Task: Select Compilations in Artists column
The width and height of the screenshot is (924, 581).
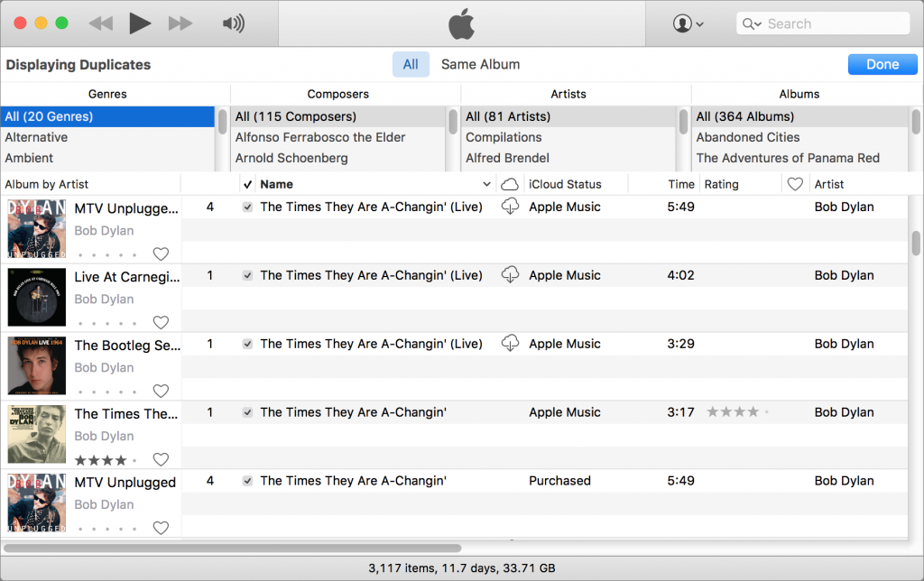Action: point(504,137)
